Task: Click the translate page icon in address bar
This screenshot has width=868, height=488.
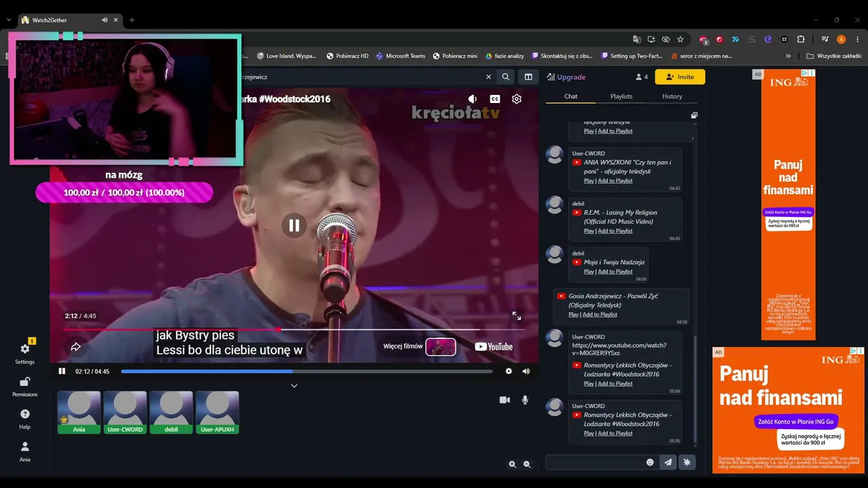Action: click(637, 39)
